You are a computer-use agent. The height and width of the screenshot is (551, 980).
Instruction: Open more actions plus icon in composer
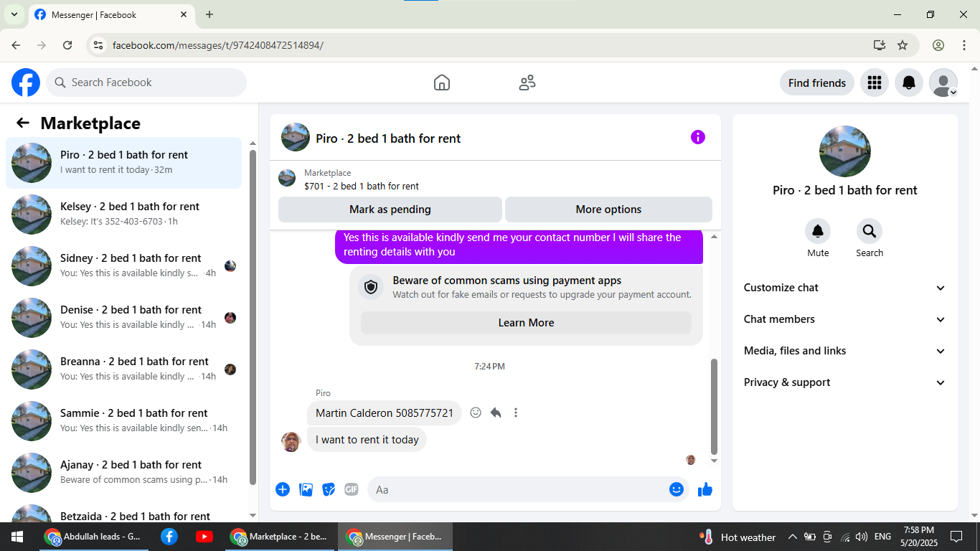tap(283, 489)
